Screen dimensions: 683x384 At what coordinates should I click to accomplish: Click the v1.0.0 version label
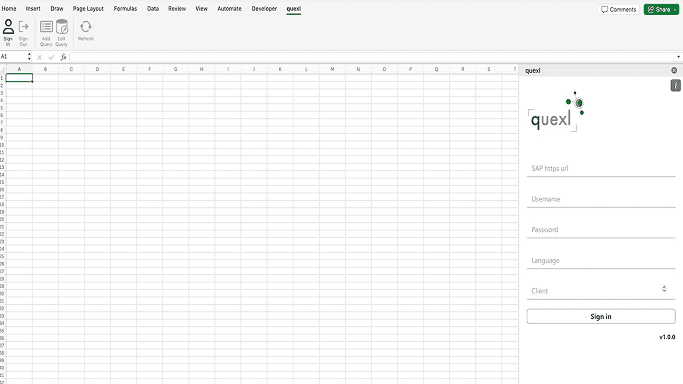667,337
